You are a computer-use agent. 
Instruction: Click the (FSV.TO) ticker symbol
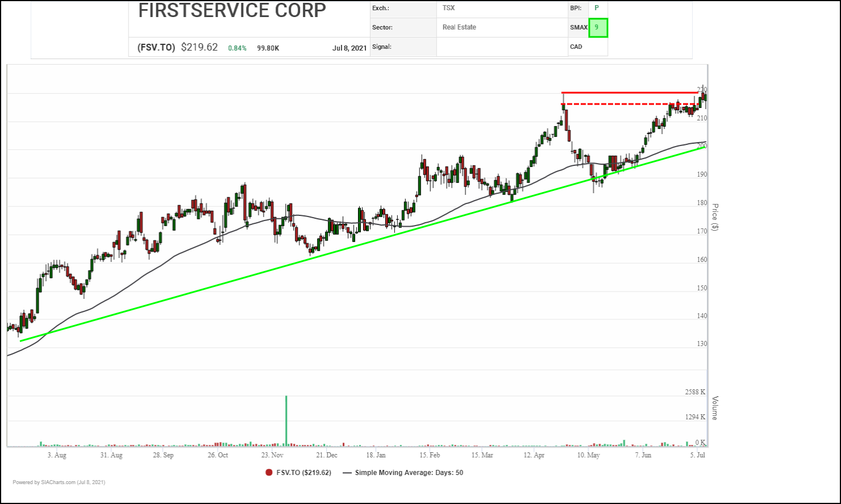tap(156, 48)
